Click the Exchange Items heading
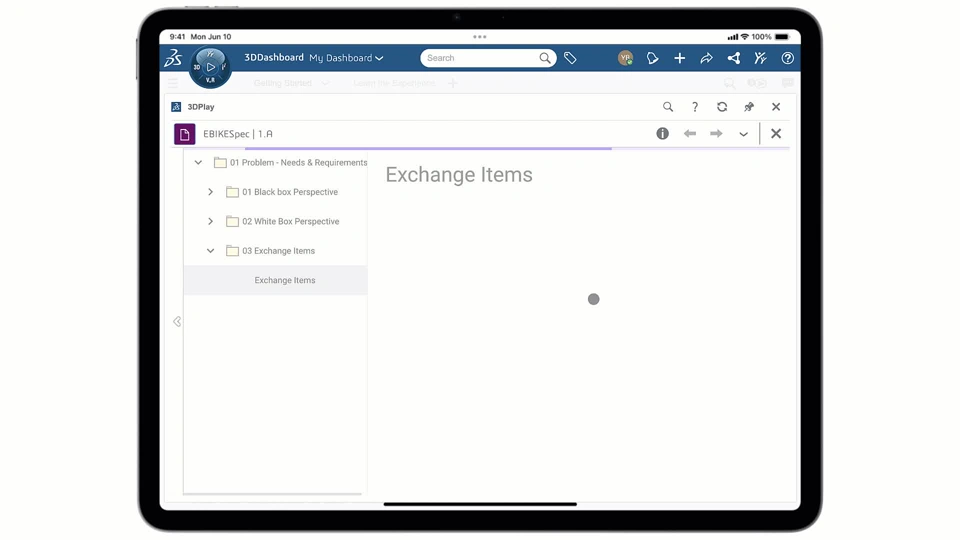The image size is (960, 540). 459,174
